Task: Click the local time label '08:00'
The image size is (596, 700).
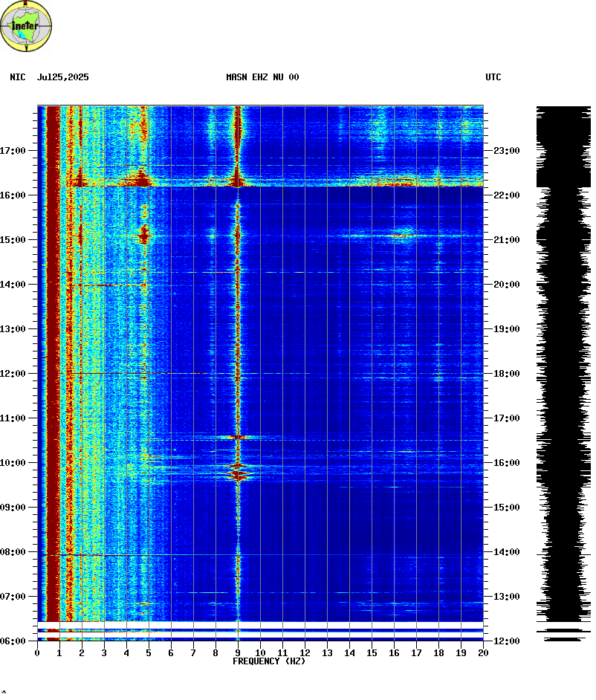Action: point(13,552)
